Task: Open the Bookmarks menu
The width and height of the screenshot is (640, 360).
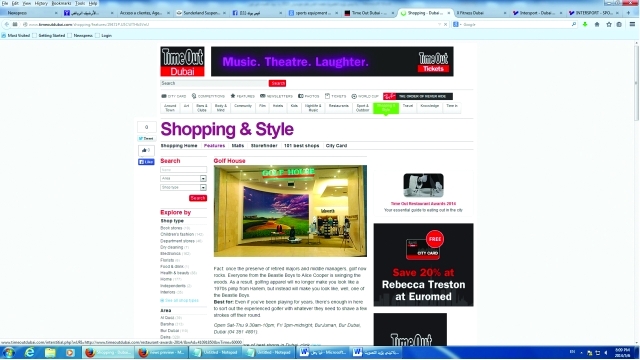Action: 61,3
